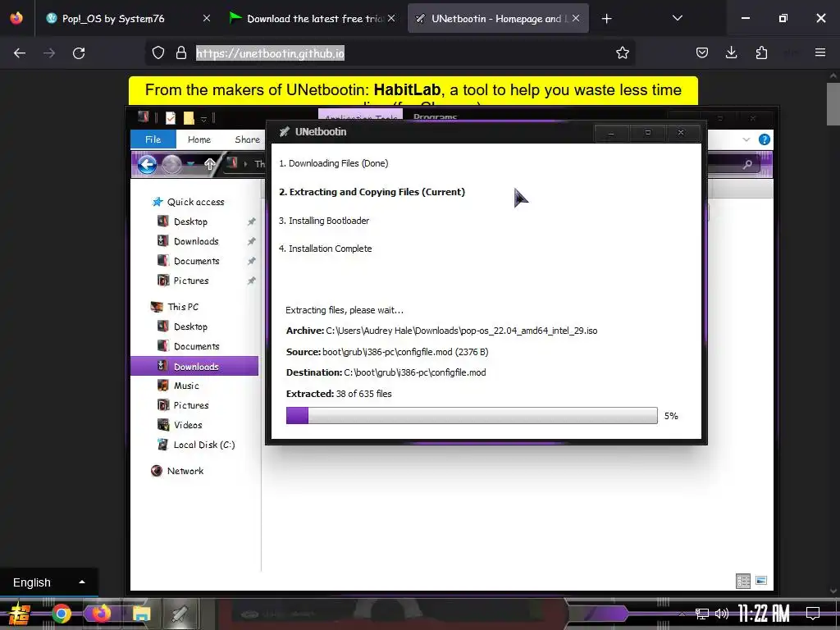The height and width of the screenshot is (630, 840).
Task: Click properties icon in Explorer quick toolbar
Action: [x=171, y=118]
